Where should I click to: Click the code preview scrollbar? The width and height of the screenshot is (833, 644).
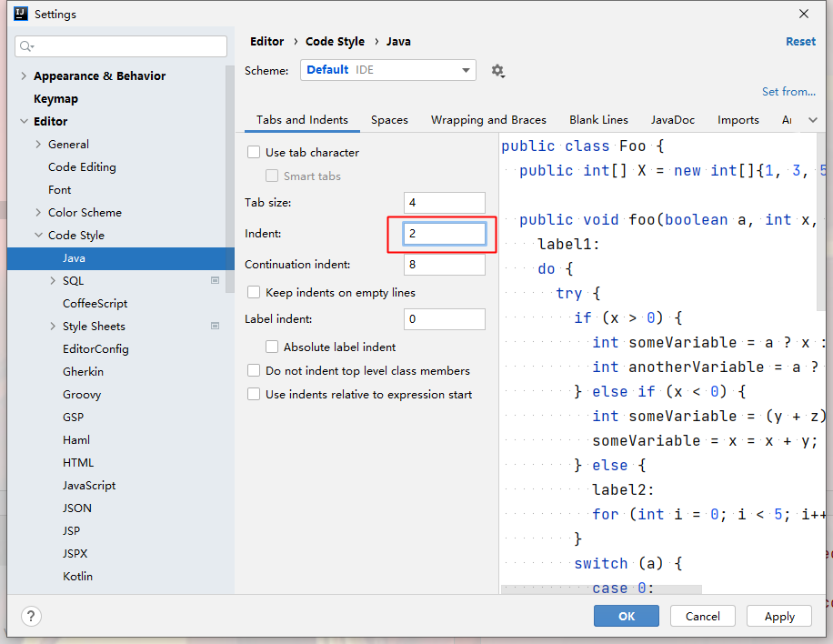821,222
